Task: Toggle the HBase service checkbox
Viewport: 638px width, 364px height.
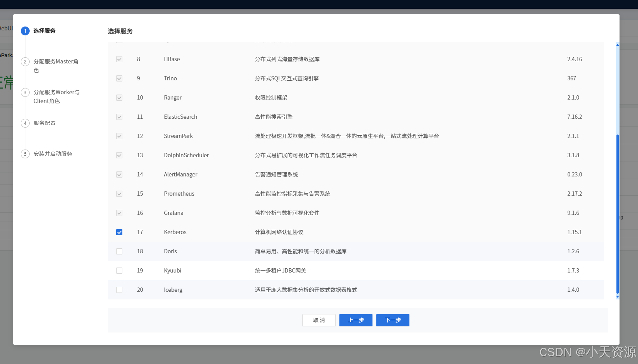Action: point(119,59)
